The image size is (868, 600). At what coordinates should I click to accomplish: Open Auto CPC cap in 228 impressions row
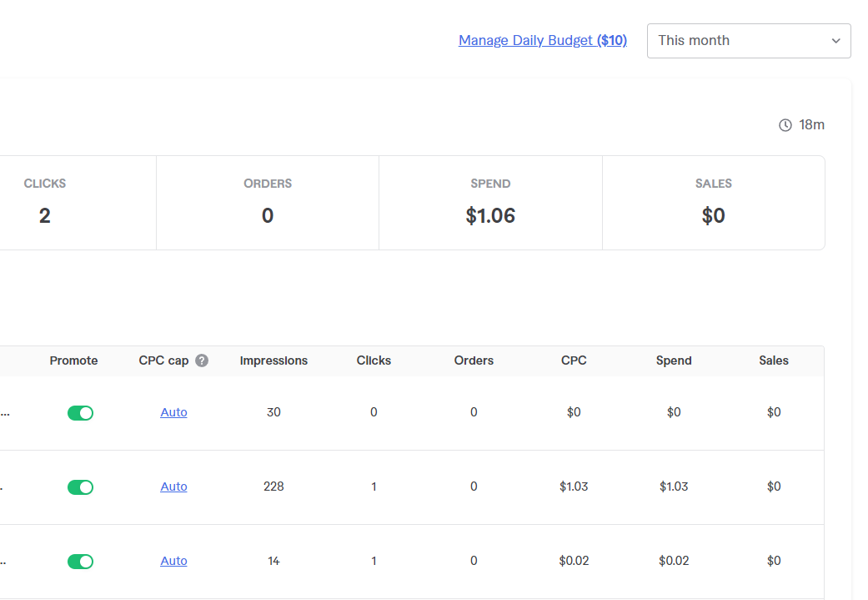pos(173,487)
